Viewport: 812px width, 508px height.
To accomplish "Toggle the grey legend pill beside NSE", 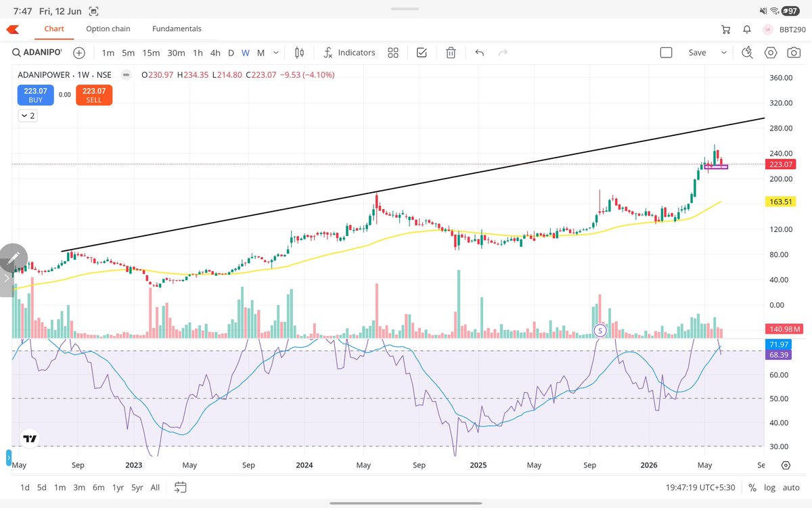I will click(x=126, y=75).
